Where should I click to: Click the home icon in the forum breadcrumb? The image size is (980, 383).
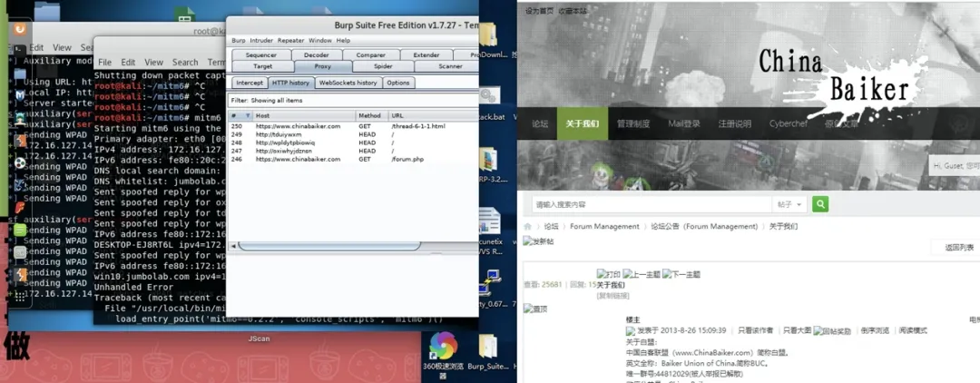(527, 226)
